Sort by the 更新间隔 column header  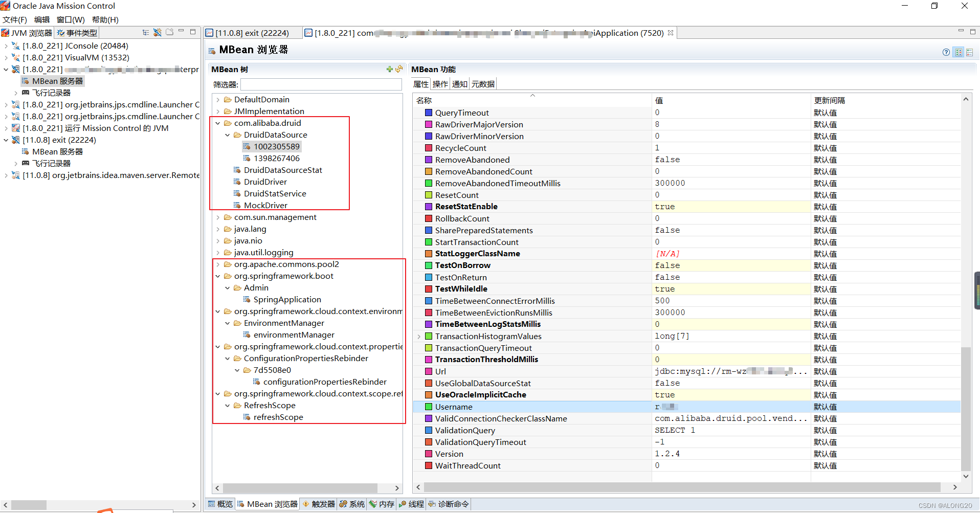tap(886, 100)
